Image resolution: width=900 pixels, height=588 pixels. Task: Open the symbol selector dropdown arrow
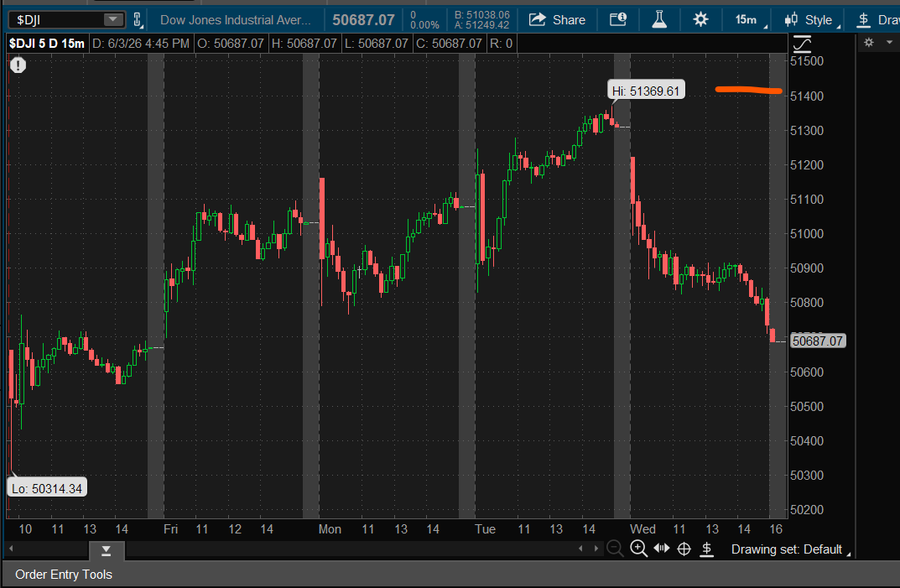pos(113,19)
